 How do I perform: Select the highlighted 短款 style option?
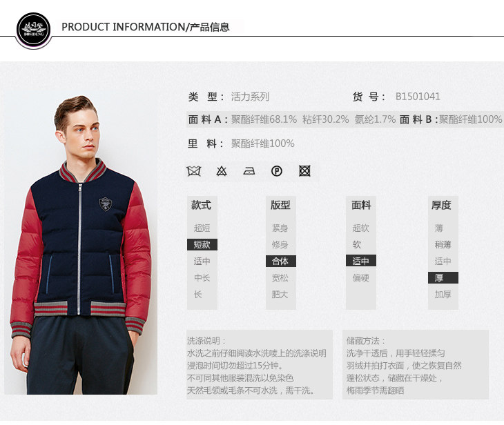pyautogui.click(x=202, y=244)
